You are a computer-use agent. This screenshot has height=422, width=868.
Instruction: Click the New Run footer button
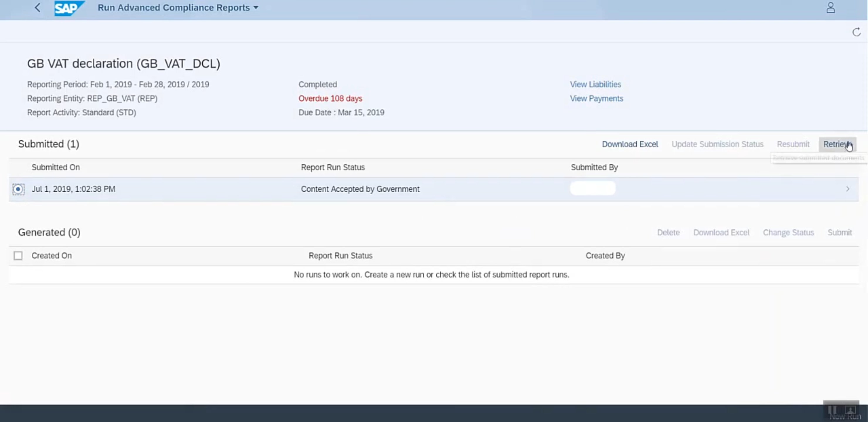[845, 417]
